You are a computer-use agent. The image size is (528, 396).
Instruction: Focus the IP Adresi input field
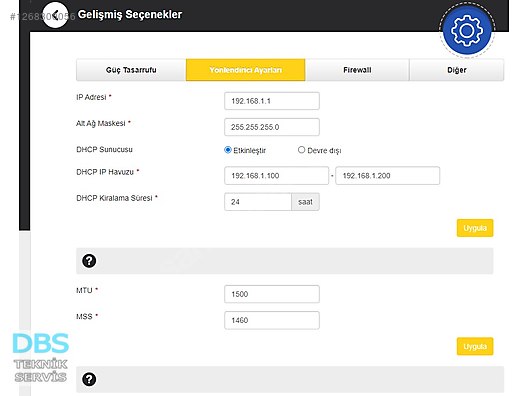pyautogui.click(x=272, y=101)
